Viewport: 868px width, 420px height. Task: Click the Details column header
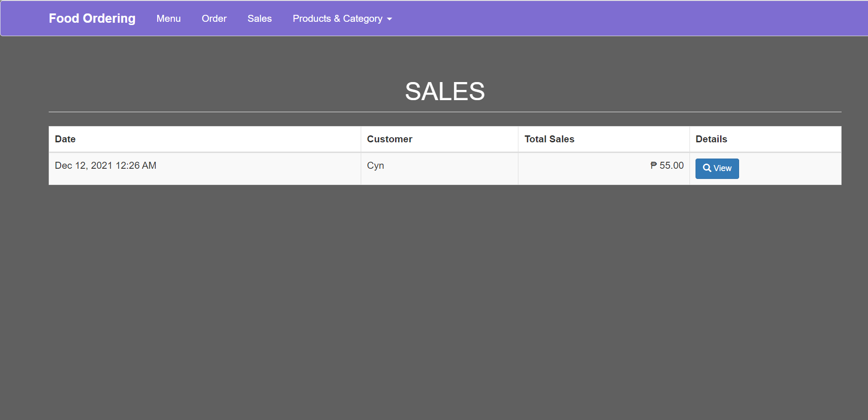[711, 139]
